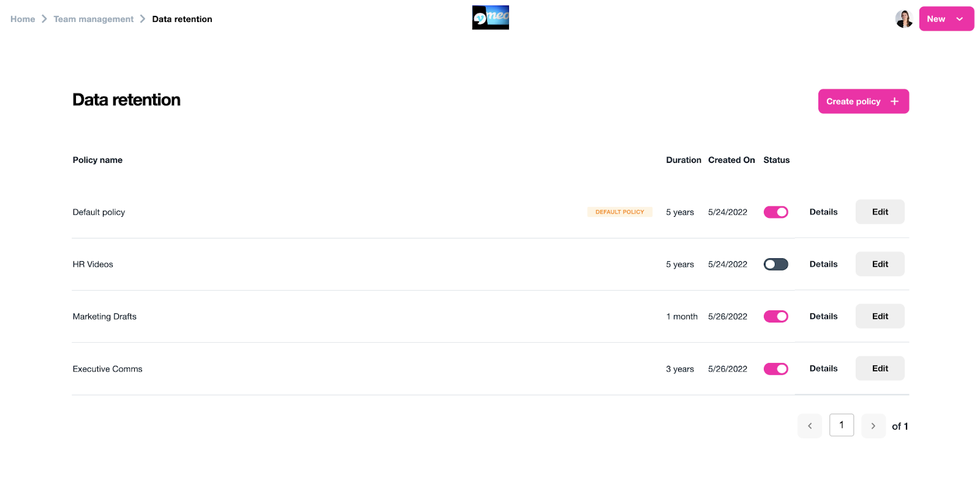Click the plus icon on Create policy
Image resolution: width=980 pixels, height=478 pixels.
pyautogui.click(x=894, y=102)
